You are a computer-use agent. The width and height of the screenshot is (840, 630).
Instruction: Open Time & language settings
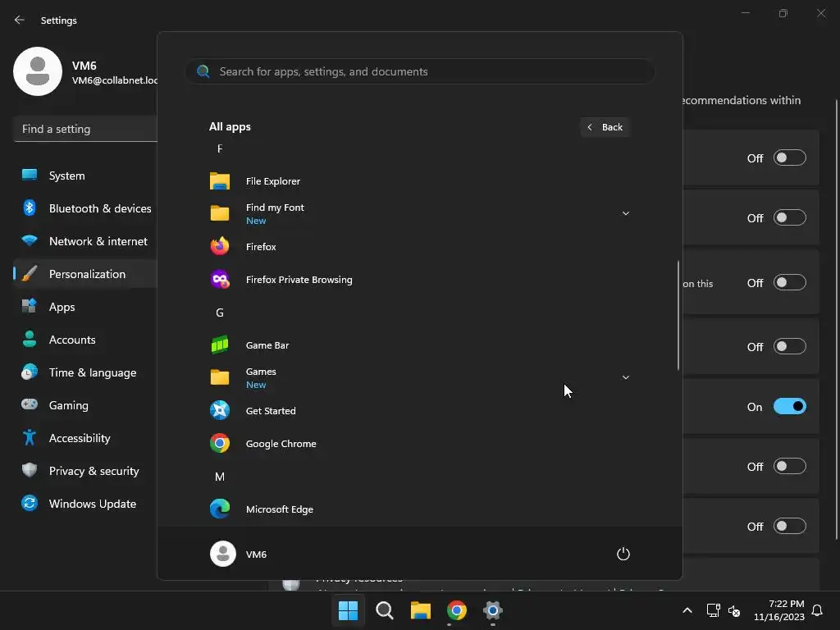tap(85, 372)
